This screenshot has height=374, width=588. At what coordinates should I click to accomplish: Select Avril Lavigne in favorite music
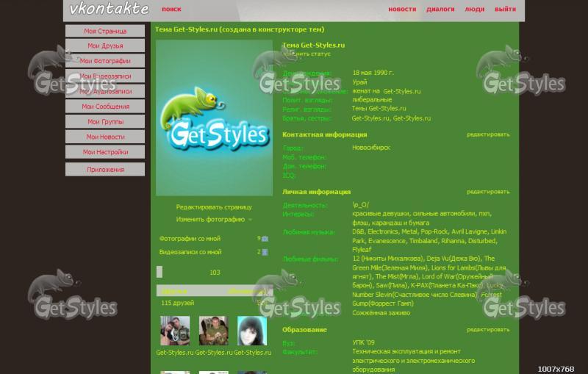pyautogui.click(x=469, y=231)
